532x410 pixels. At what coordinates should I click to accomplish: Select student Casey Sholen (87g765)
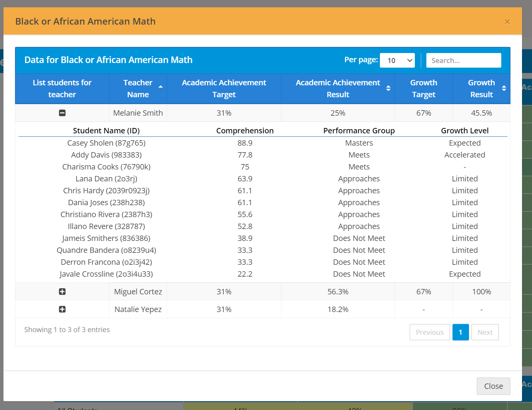point(106,143)
